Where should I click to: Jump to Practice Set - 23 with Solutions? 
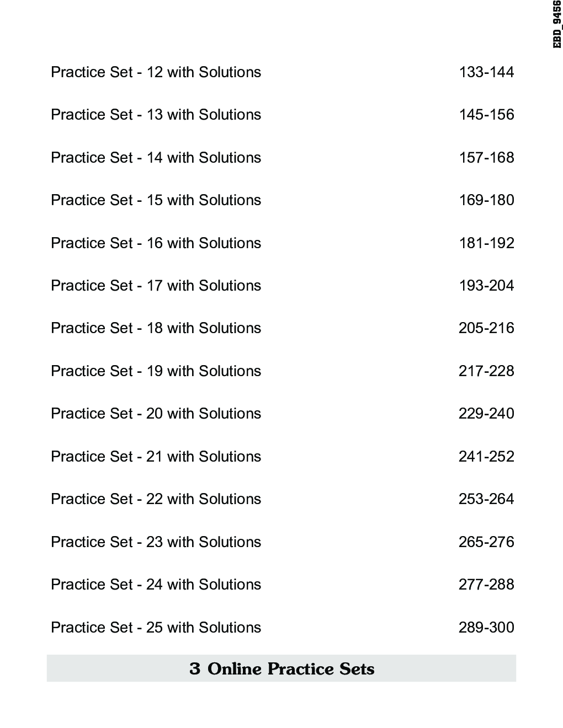click(156, 542)
